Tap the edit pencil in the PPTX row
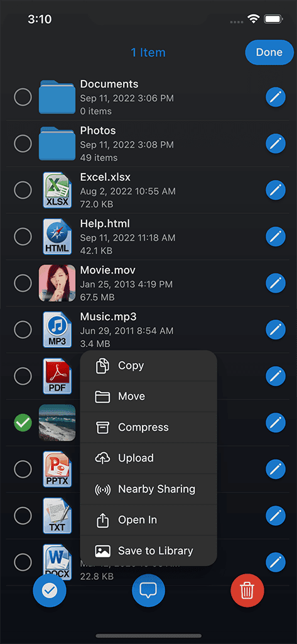This screenshot has width=297, height=644. (276, 469)
